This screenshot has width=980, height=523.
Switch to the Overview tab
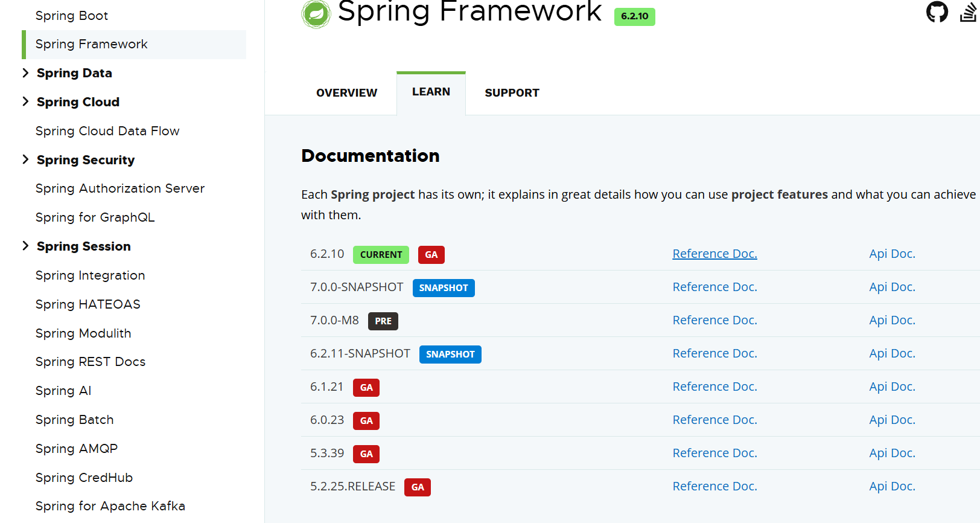346,93
